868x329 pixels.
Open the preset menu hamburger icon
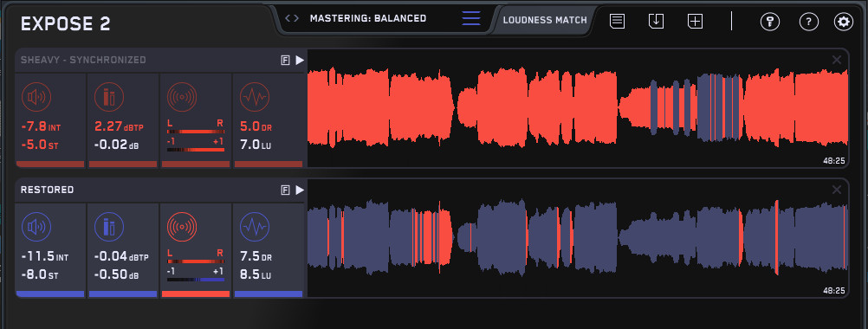471,18
